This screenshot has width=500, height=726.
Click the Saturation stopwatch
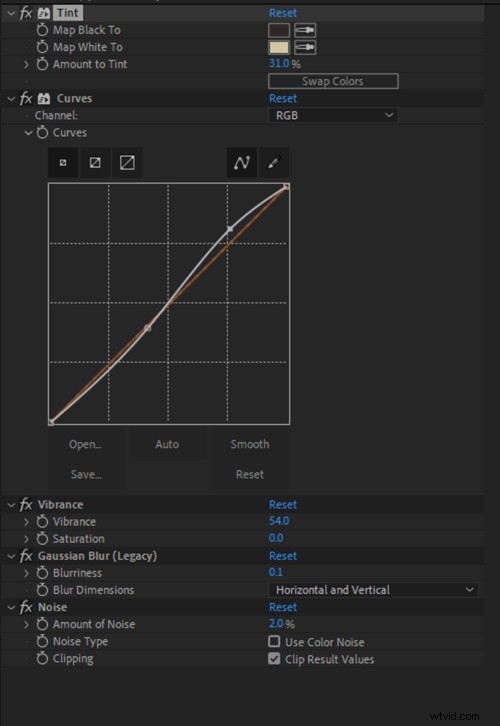(42, 538)
